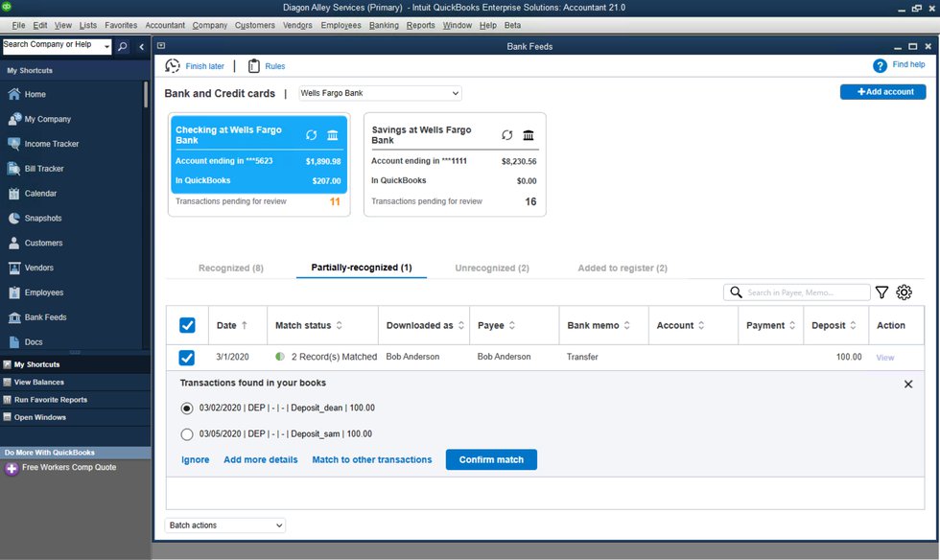This screenshot has height=560, width=940.
Task: Open the Batch actions dropdown
Action: pyautogui.click(x=225, y=525)
